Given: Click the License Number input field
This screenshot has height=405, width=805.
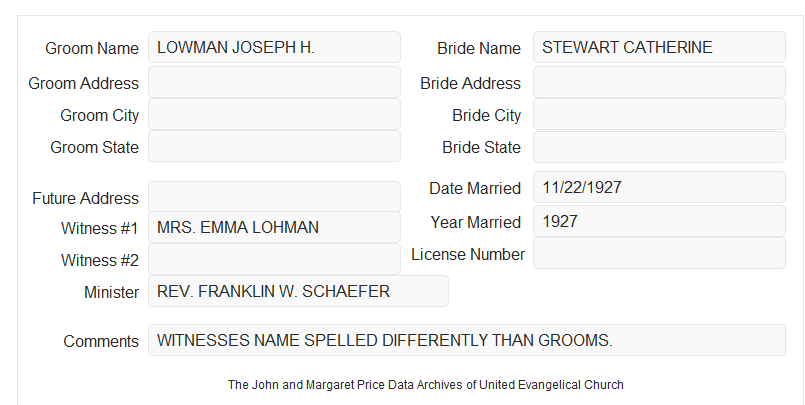Looking at the screenshot, I should tap(659, 253).
